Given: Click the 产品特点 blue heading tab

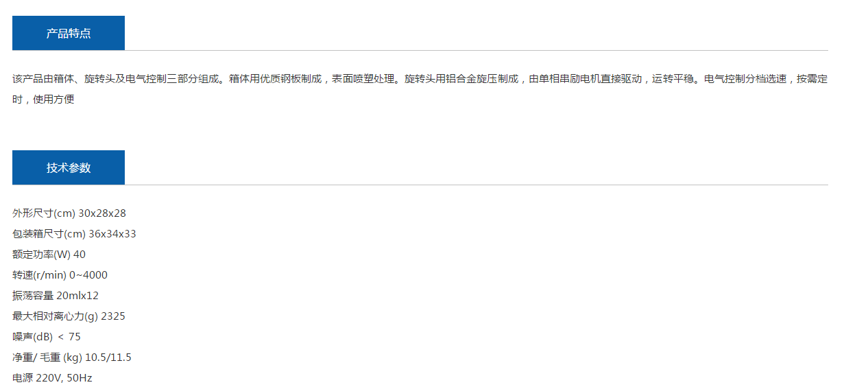Looking at the screenshot, I should click(x=69, y=33).
